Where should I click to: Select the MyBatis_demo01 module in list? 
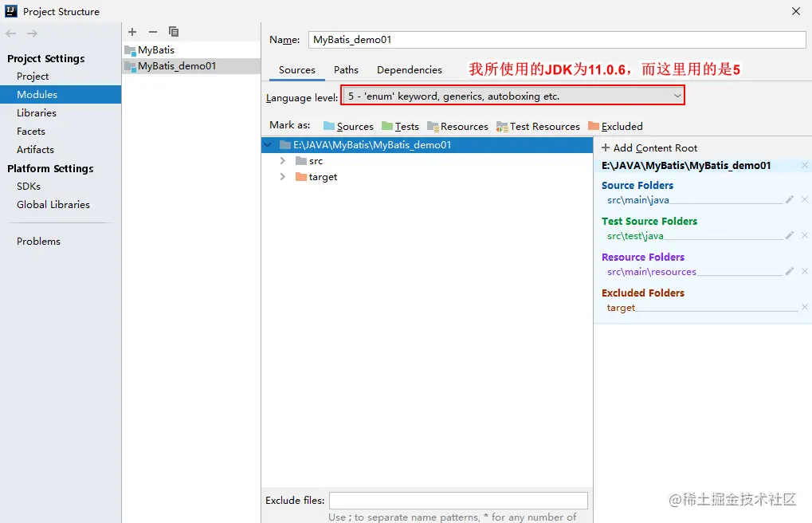pyautogui.click(x=191, y=66)
